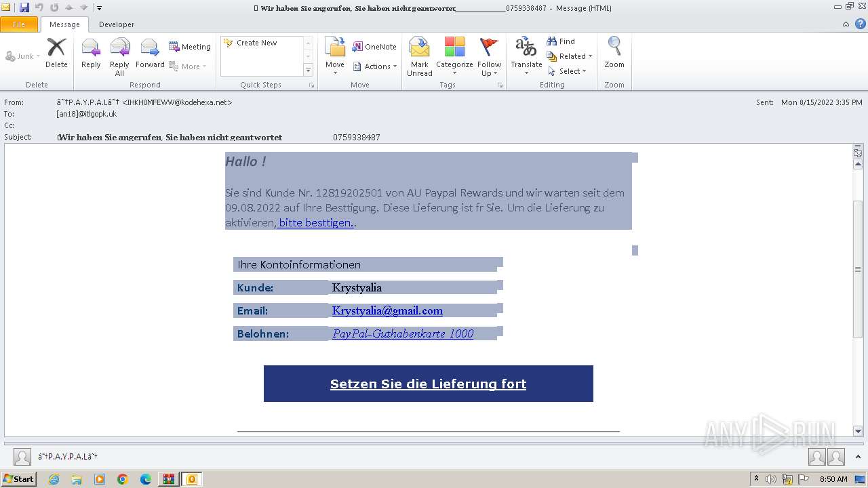Show hidden system tray icons
The height and width of the screenshot is (488, 868).
(756, 479)
